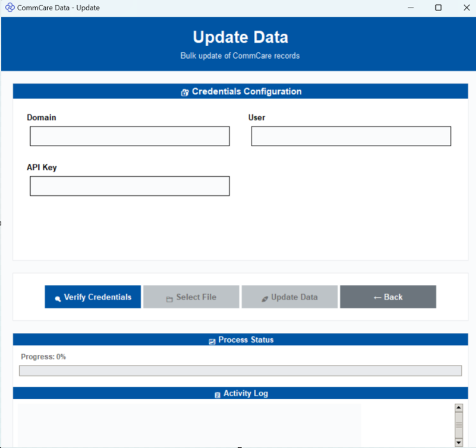Click the 'Bulk update of CommCare records' subtitle
476x448 pixels.
(x=240, y=56)
